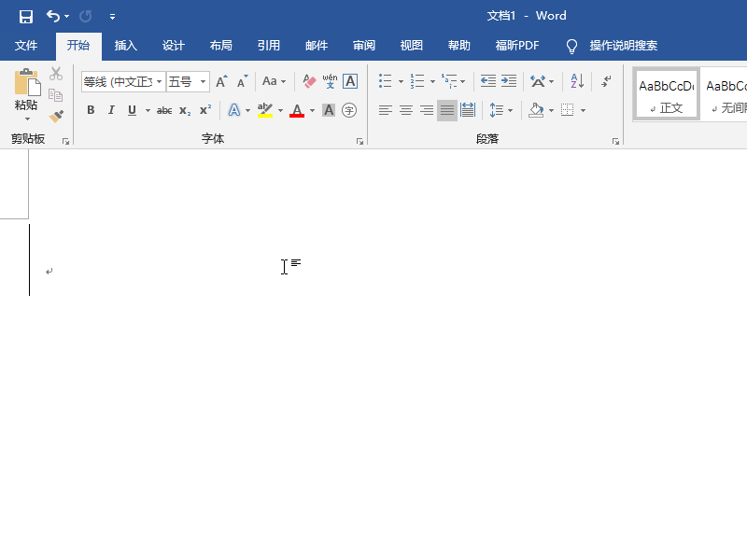Image resolution: width=747 pixels, height=560 pixels.
Task: Open the underline style dropdown arrow
Action: tap(148, 110)
